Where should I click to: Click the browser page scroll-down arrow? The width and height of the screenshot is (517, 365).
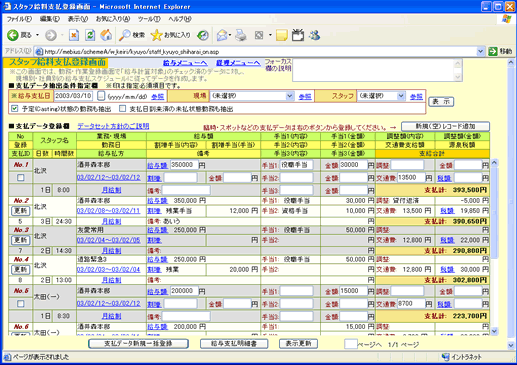(x=510, y=345)
